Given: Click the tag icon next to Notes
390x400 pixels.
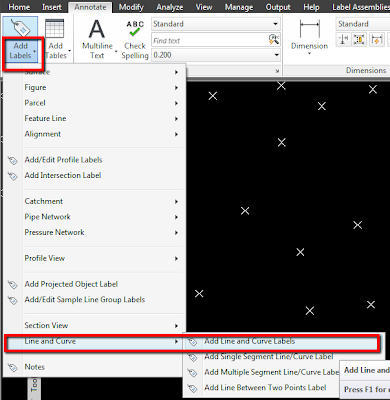Looking at the screenshot, I should [13, 367].
